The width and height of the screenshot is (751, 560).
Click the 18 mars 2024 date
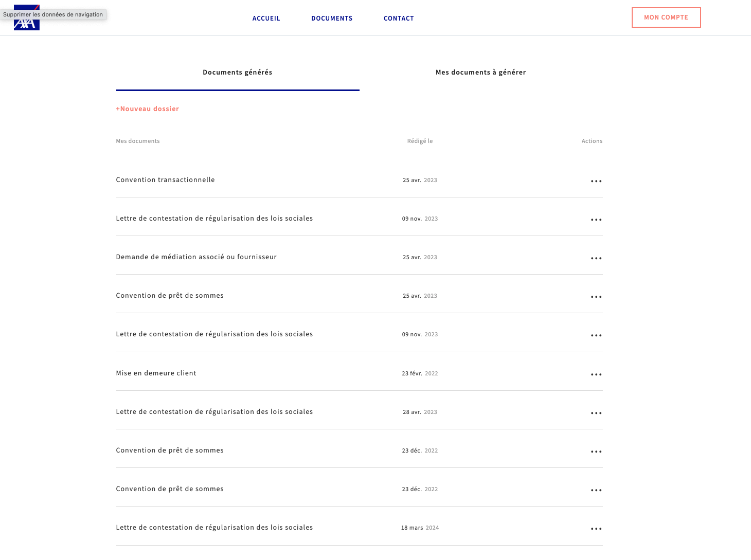coord(420,528)
